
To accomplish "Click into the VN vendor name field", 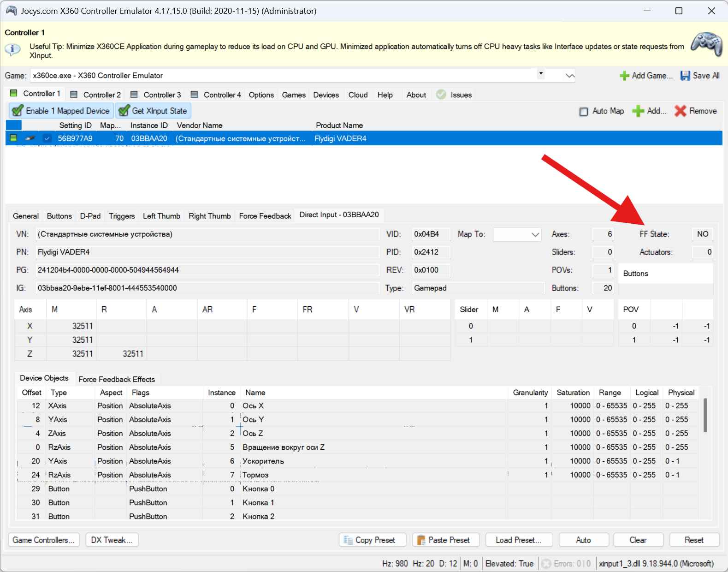I will coord(207,234).
